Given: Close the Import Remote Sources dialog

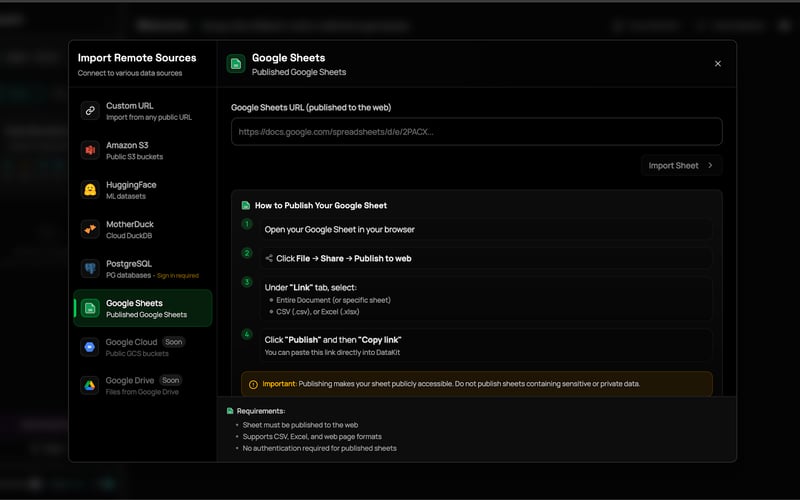Looking at the screenshot, I should tap(718, 64).
